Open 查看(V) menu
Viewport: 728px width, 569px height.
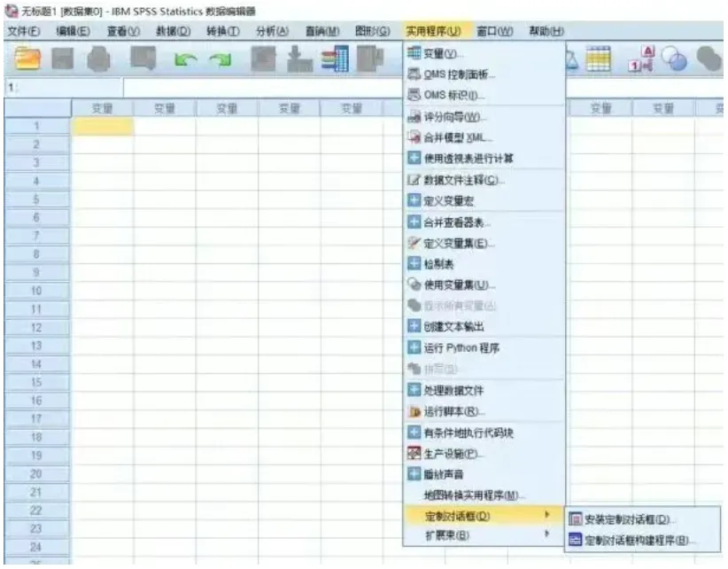click(x=123, y=31)
